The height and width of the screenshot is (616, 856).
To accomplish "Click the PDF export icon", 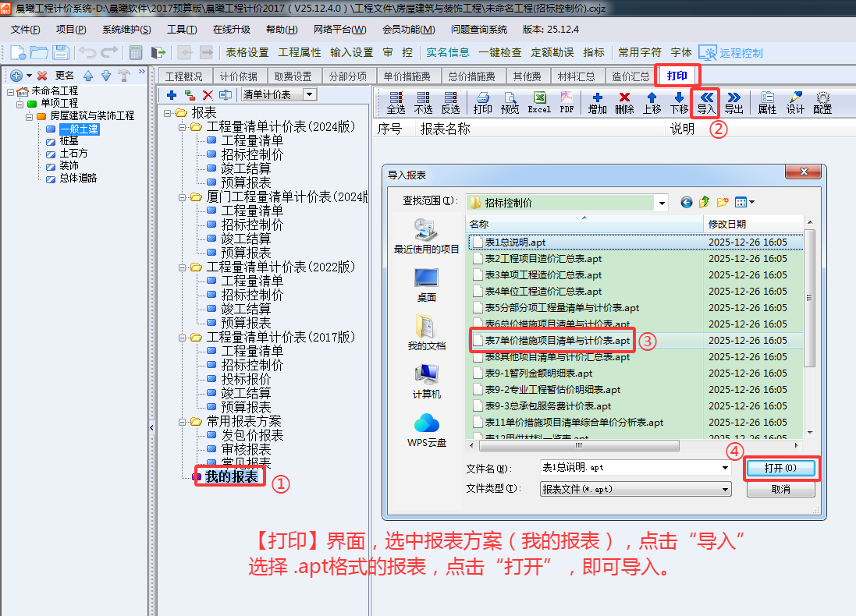I will (567, 102).
